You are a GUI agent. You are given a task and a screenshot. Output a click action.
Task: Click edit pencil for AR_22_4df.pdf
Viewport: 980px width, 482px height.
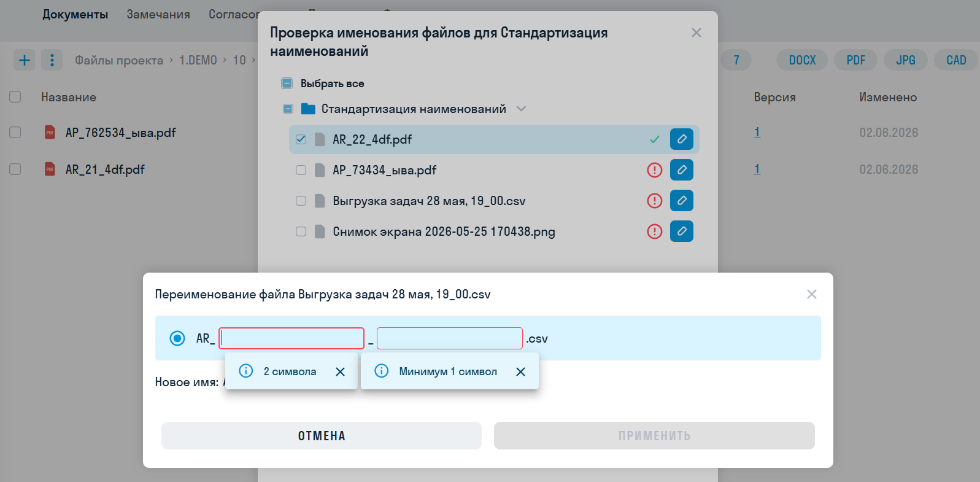(682, 139)
